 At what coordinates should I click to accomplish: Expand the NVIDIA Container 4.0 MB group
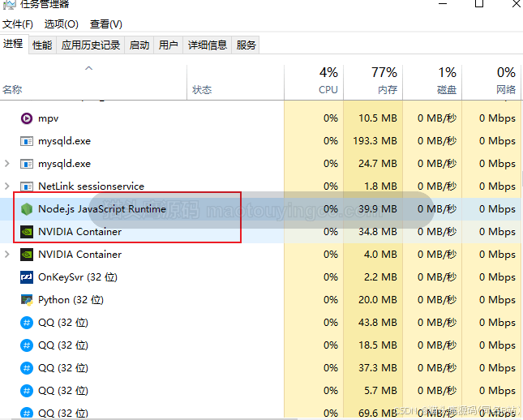click(x=6, y=255)
